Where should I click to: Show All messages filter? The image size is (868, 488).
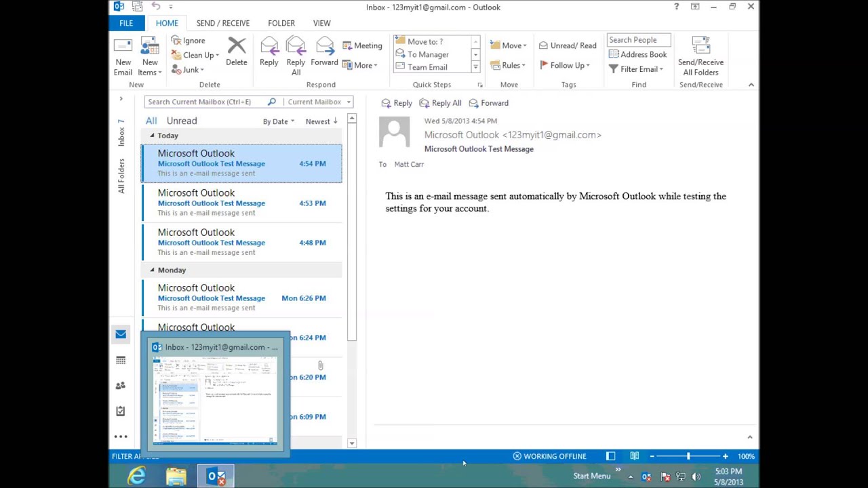[151, 121]
